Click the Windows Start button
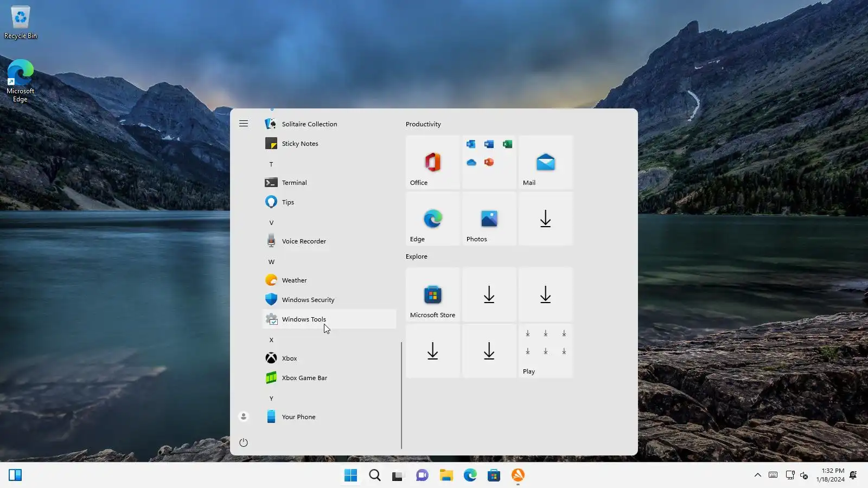 tap(351, 475)
